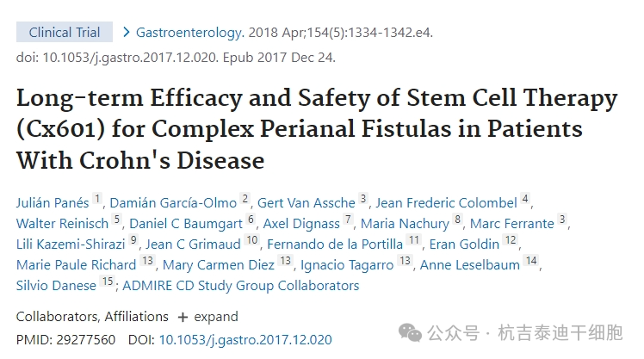Open the DOI 10.1053/j.gastro.2017.12.020 link
This screenshot has height=359, width=644.
245,339
